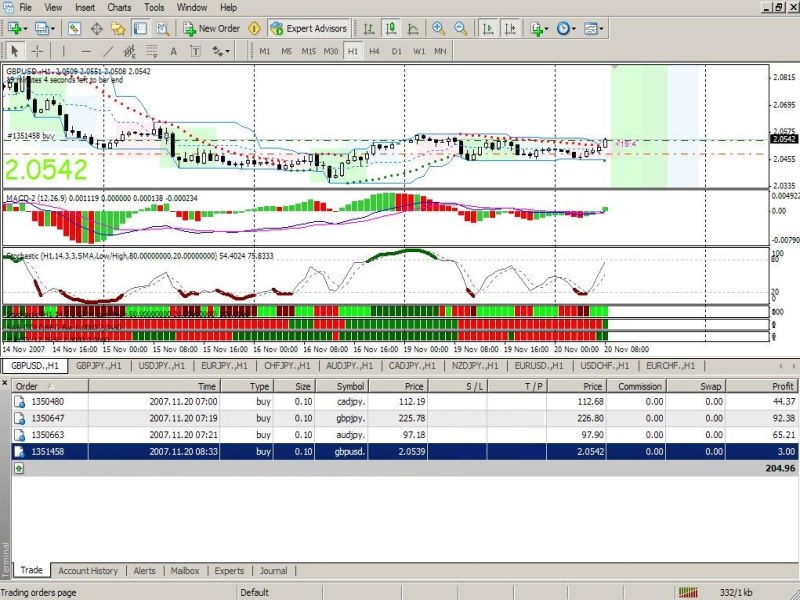Switch chart to candlesticks
This screenshot has height=600, width=800.
pyautogui.click(x=391, y=29)
